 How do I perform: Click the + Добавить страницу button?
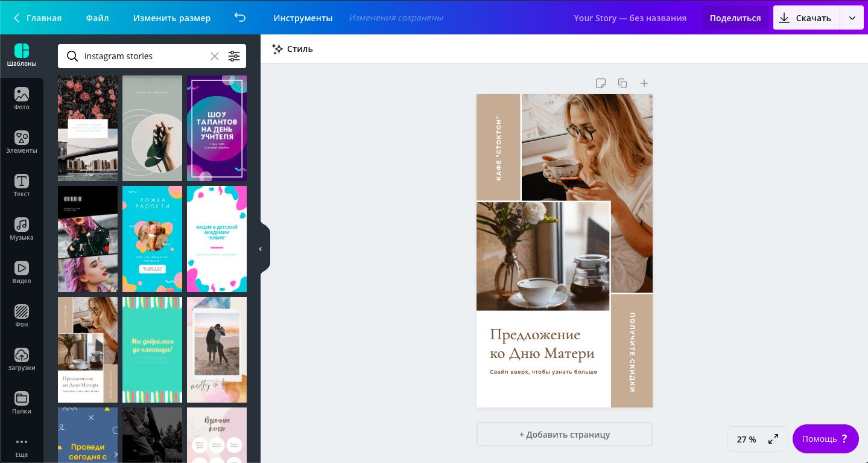(565, 435)
